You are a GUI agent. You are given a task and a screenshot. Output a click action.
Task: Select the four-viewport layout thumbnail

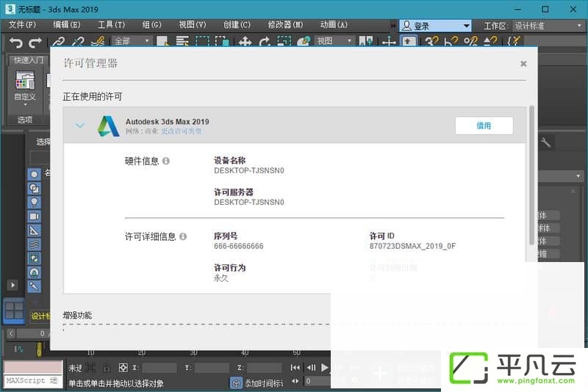[x=14, y=311]
